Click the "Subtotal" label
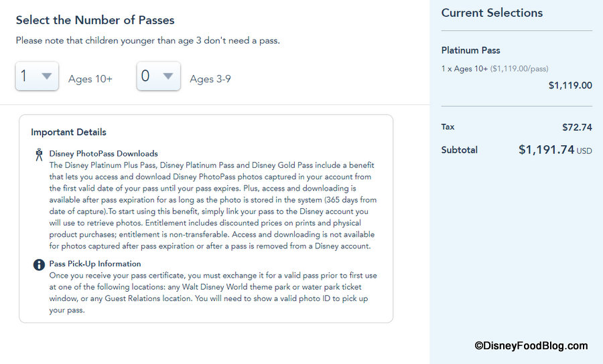Image resolution: width=603 pixels, height=364 pixels. 459,150
